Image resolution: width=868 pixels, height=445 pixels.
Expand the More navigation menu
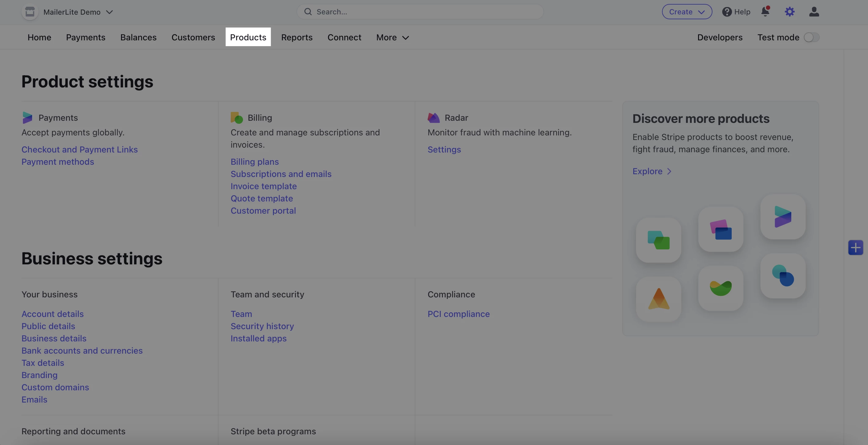392,37
